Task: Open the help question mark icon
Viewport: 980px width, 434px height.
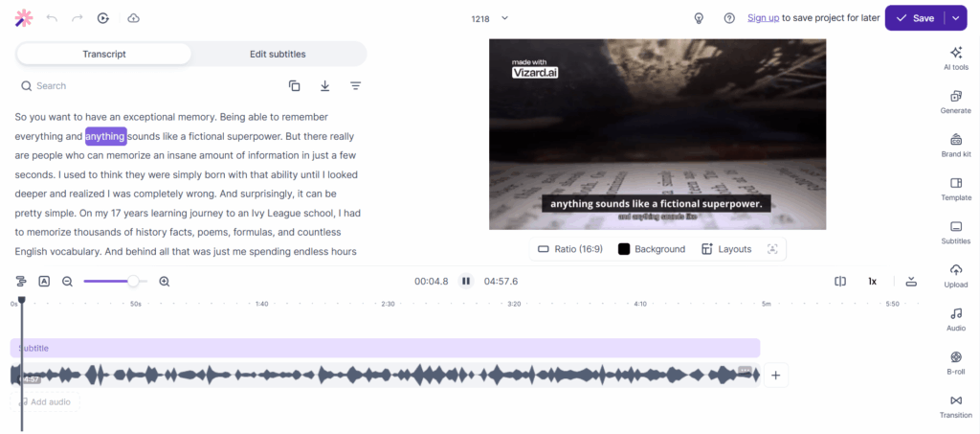Action: (729, 18)
